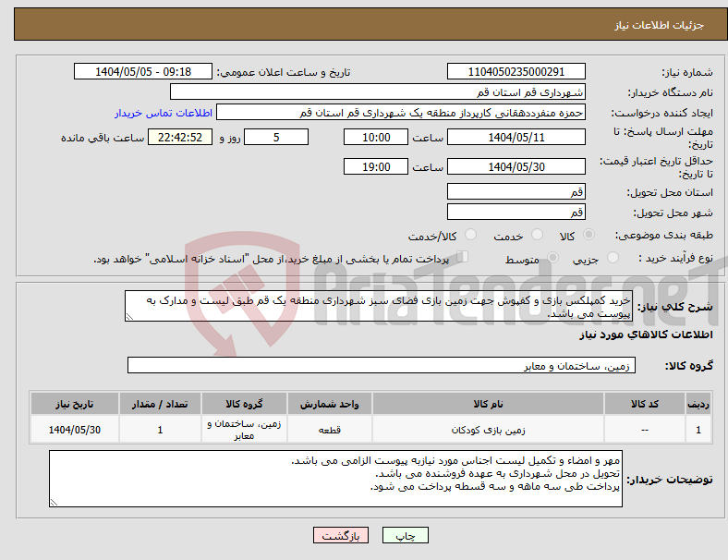Click the need number field 1104050235000291
Image resolution: width=728 pixels, height=560 pixels.
516,71
